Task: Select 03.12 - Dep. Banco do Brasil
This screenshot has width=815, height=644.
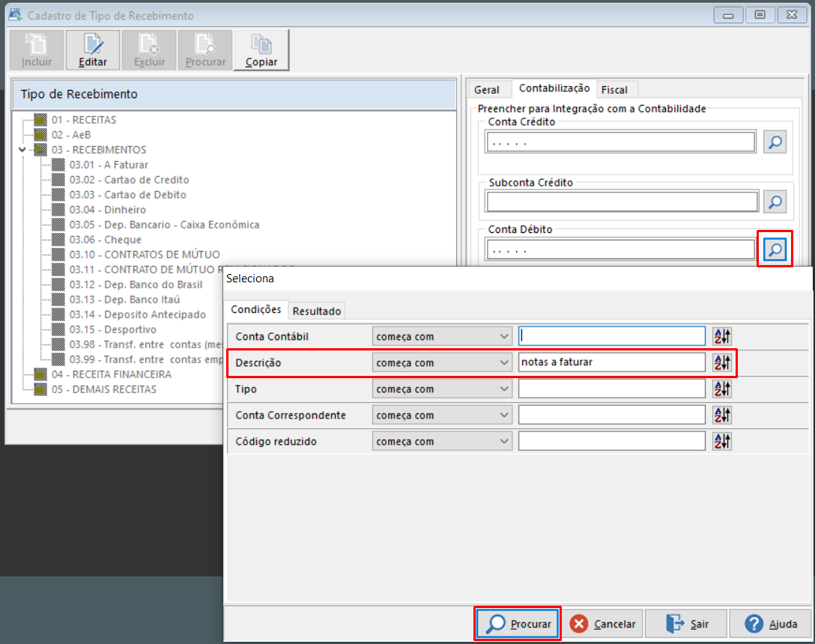Action: tap(136, 285)
